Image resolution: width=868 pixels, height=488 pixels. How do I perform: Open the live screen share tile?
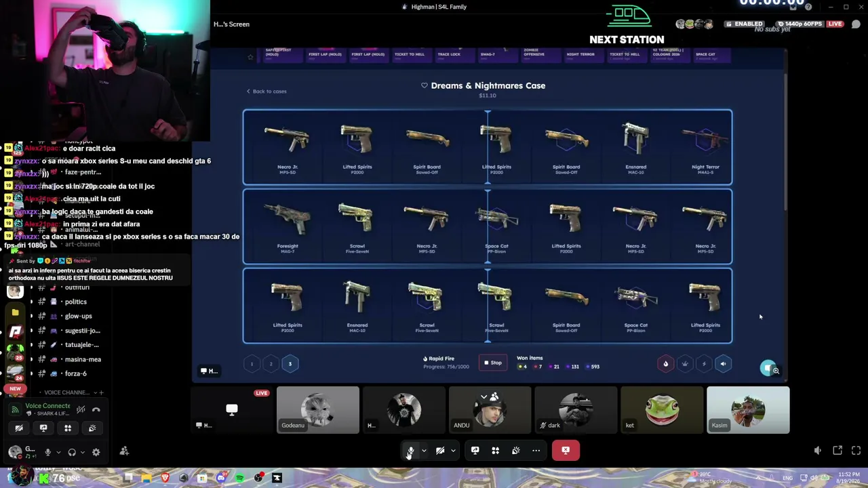(232, 410)
